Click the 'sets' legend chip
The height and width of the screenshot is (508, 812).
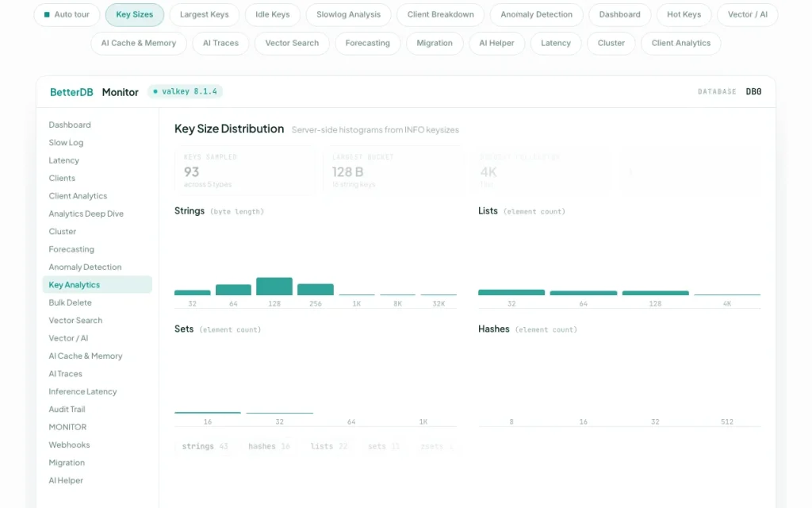(384, 446)
